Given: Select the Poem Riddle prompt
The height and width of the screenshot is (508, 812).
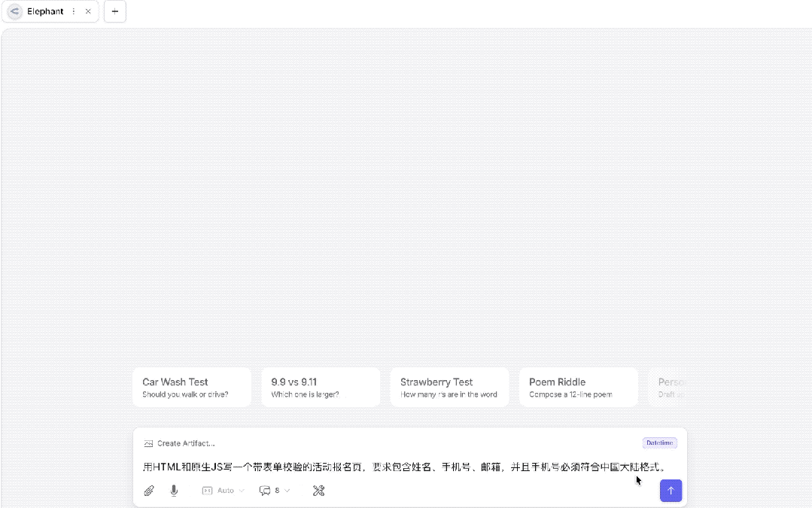Looking at the screenshot, I should pyautogui.click(x=578, y=387).
